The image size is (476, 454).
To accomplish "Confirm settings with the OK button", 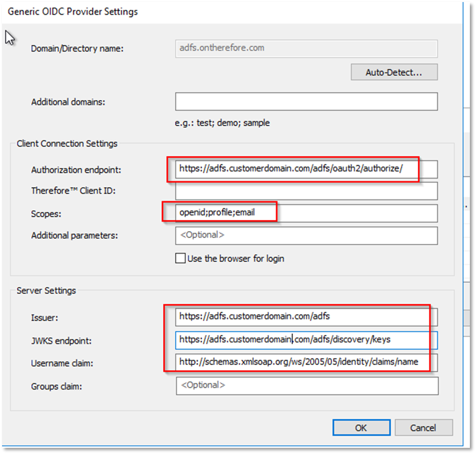I will [361, 427].
